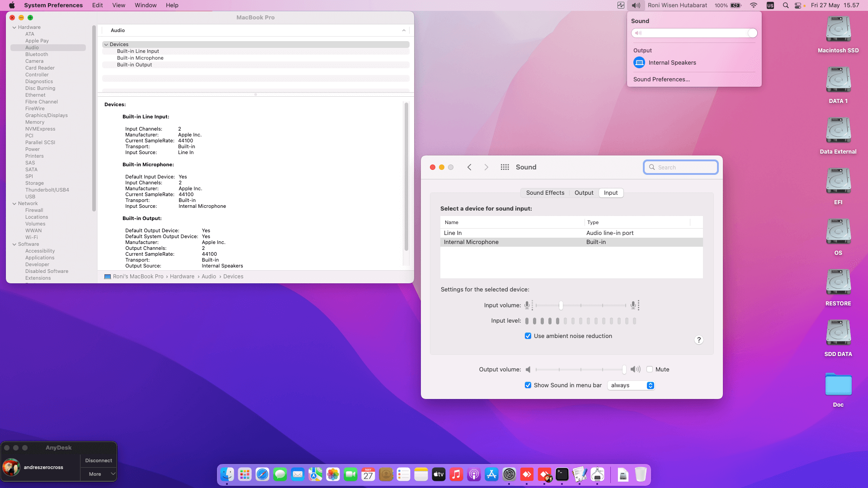Screen dimensions: 868x488
Task: Open the help button in Sound preferences
Action: click(x=699, y=340)
